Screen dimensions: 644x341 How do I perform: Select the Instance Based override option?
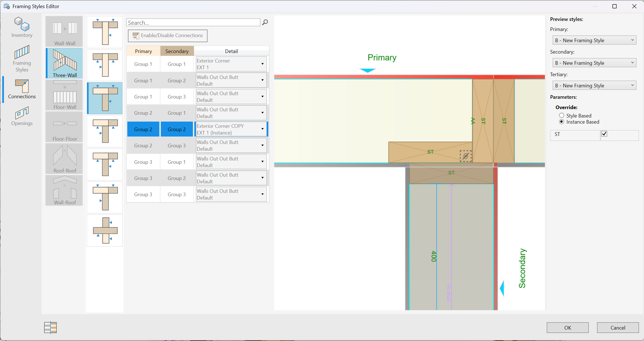click(x=562, y=122)
